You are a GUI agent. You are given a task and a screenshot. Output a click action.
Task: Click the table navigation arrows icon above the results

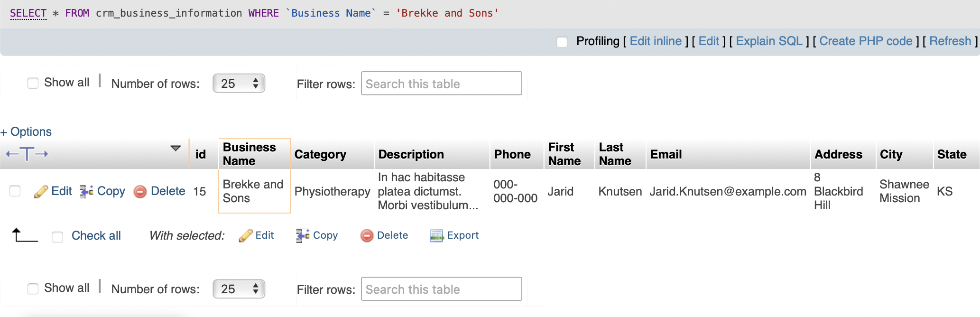(27, 154)
